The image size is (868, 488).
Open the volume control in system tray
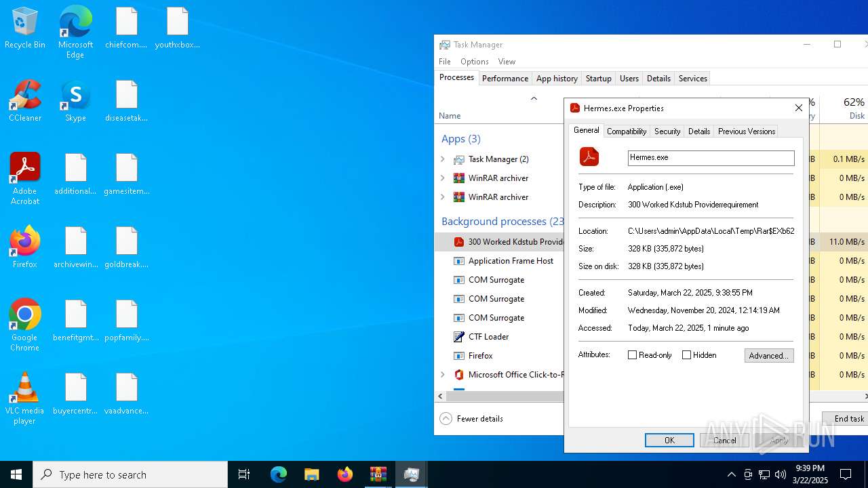pos(781,474)
